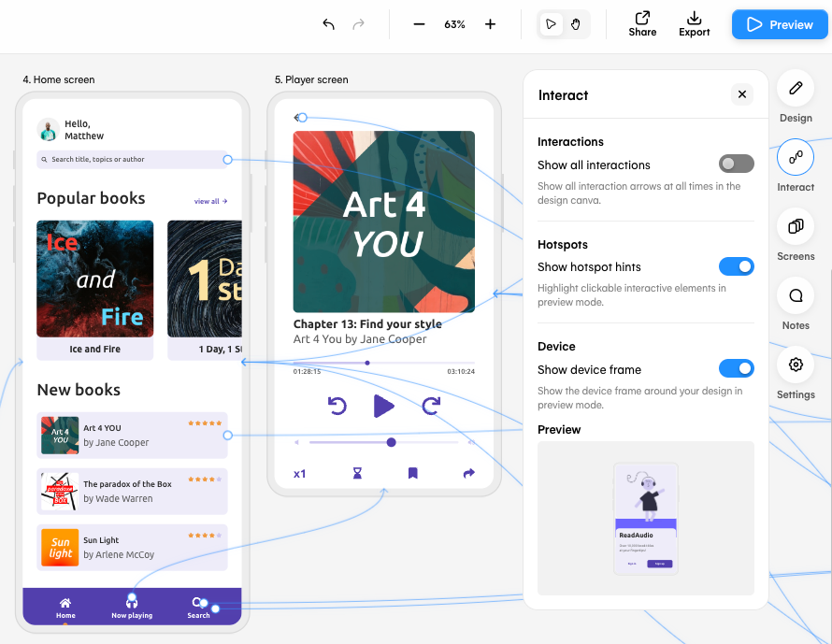Switch to the Interact tab
Screen dimensions: 832x644
796,157
